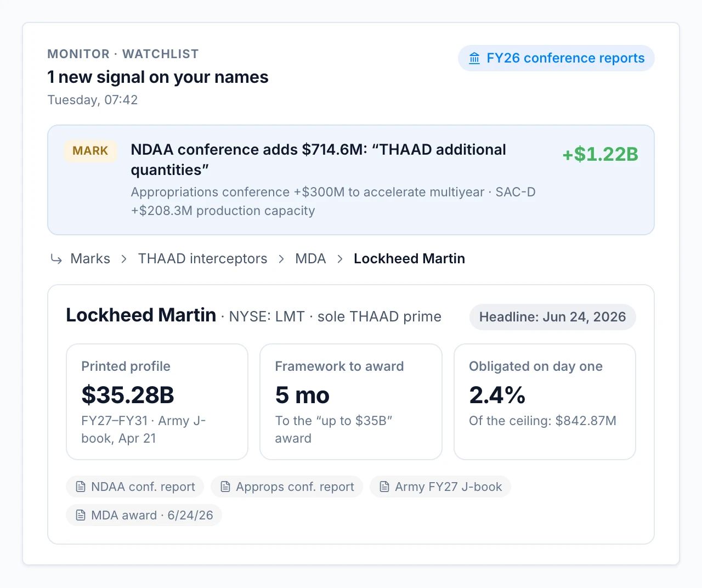Click the bank building icon in FY26 pill

[x=474, y=58]
